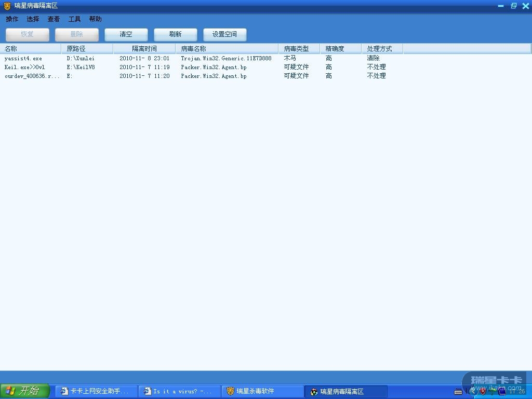The image size is (532, 399).
Task: Click the 2010-11- 7 11:20 time cell
Action: coord(144,76)
